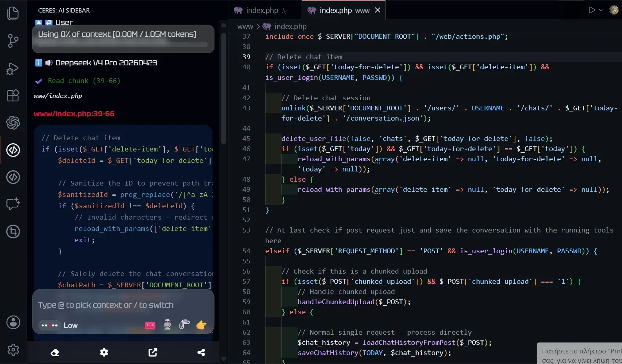This screenshot has height=364, width=622.
Task: Activate the microphone voice input icon
Action: 167,325
